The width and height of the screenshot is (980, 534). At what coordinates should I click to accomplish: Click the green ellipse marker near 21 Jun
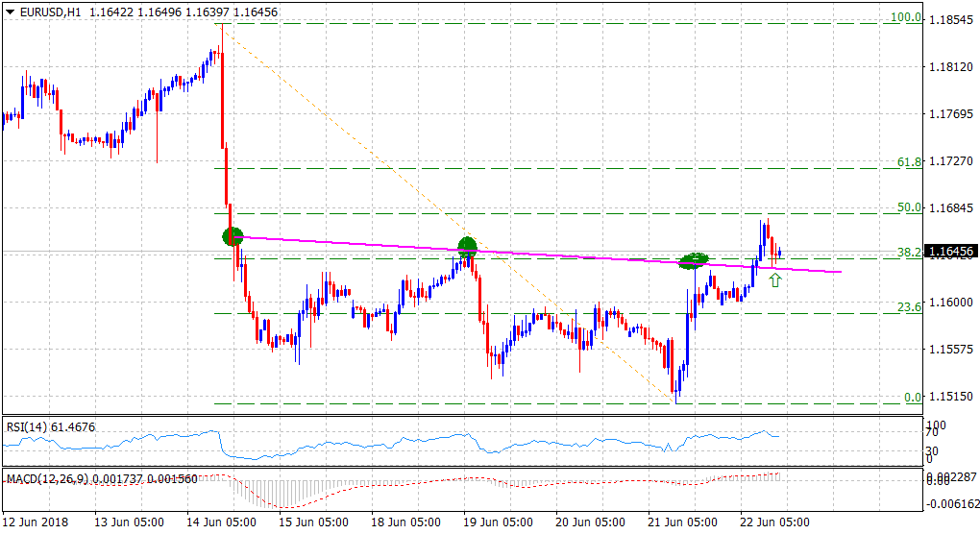tap(695, 259)
